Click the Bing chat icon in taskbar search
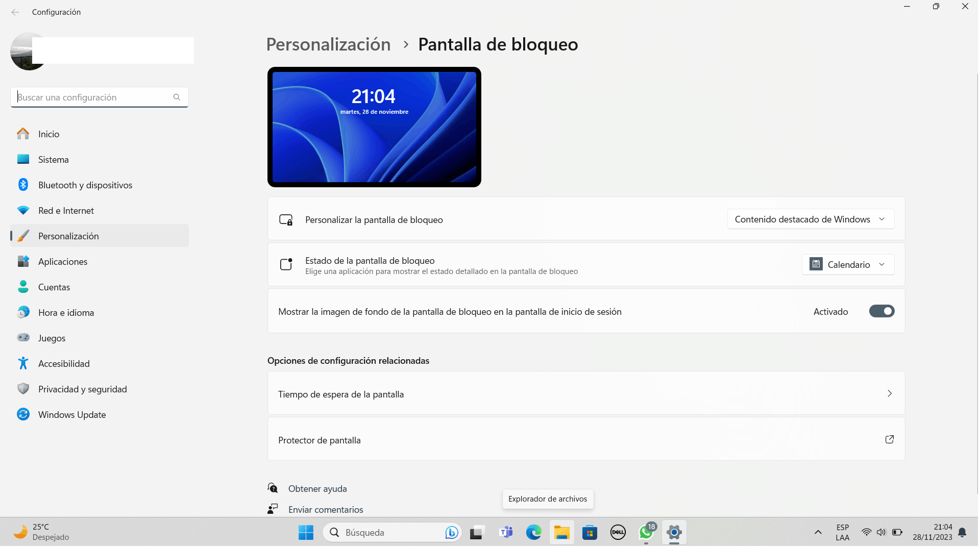This screenshot has height=548, width=980. click(452, 533)
